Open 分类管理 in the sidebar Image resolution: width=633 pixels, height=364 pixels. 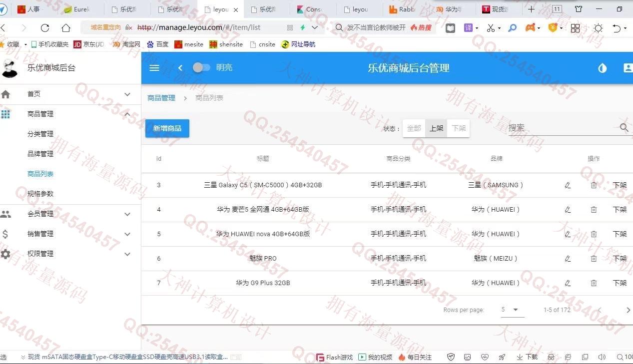(40, 134)
